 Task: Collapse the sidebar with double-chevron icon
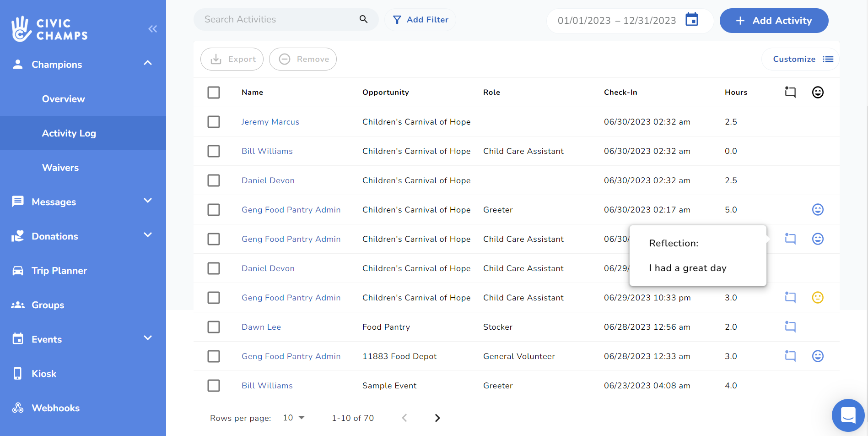[152, 29]
